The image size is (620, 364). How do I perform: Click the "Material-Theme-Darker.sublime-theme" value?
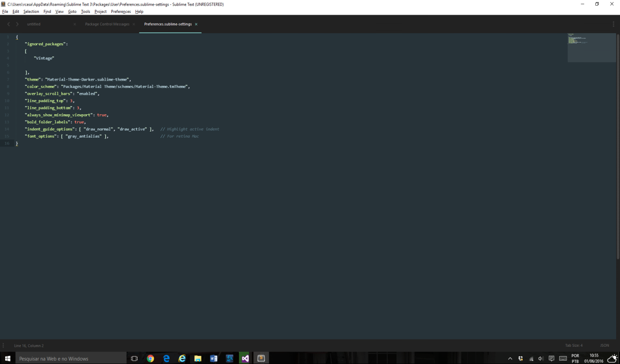87,79
